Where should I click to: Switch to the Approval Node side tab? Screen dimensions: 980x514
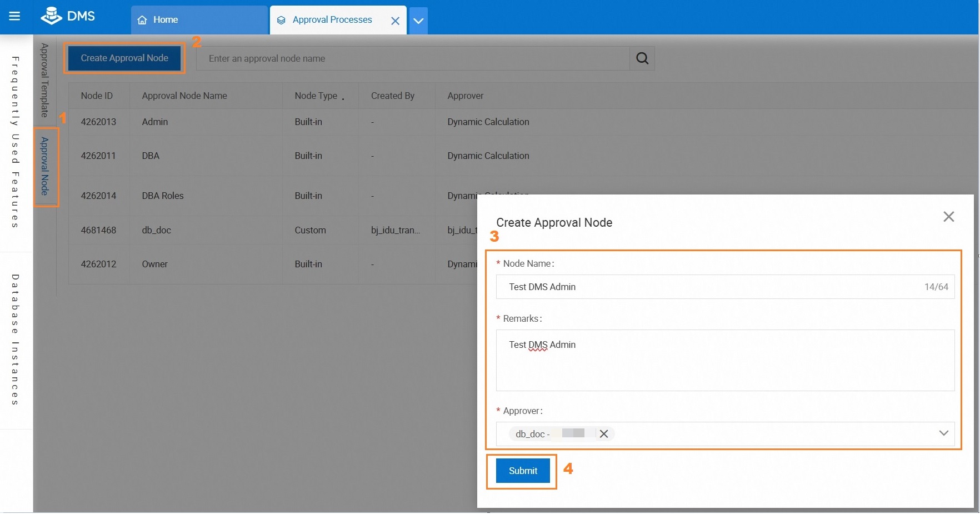45,166
